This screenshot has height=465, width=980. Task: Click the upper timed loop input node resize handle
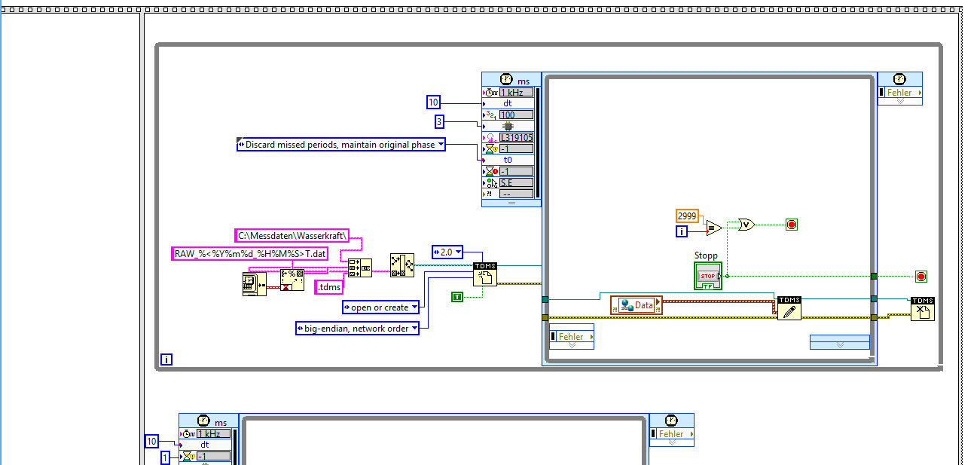511,203
